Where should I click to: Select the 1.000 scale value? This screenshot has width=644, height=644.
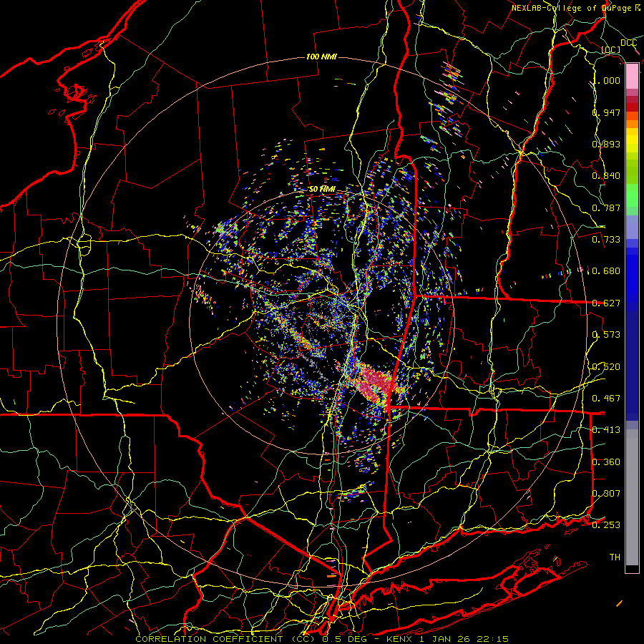[x=606, y=80]
